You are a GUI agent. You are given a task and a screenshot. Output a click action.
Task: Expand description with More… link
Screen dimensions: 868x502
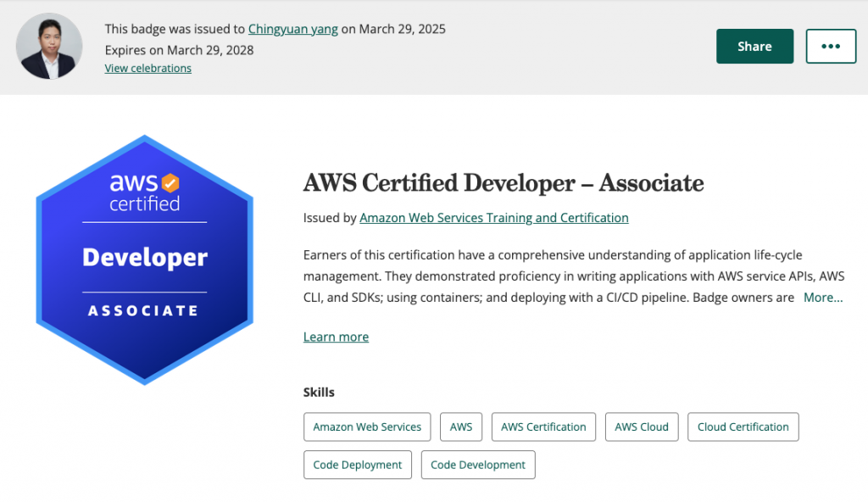coord(823,298)
